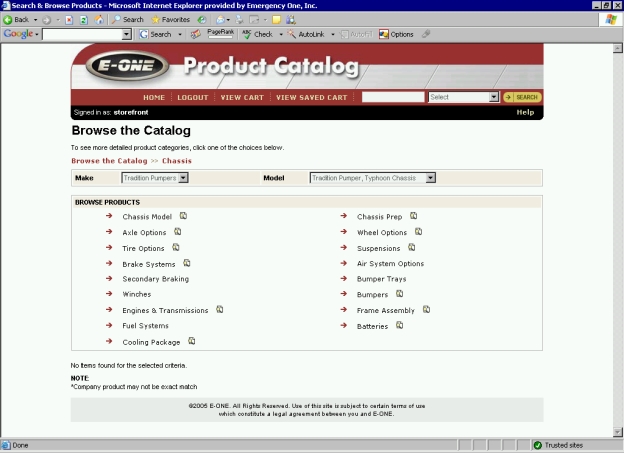This screenshot has height=453, width=624.
Task: Open the Make dropdown showing Tradition Pumpers
Action: [x=155, y=178]
